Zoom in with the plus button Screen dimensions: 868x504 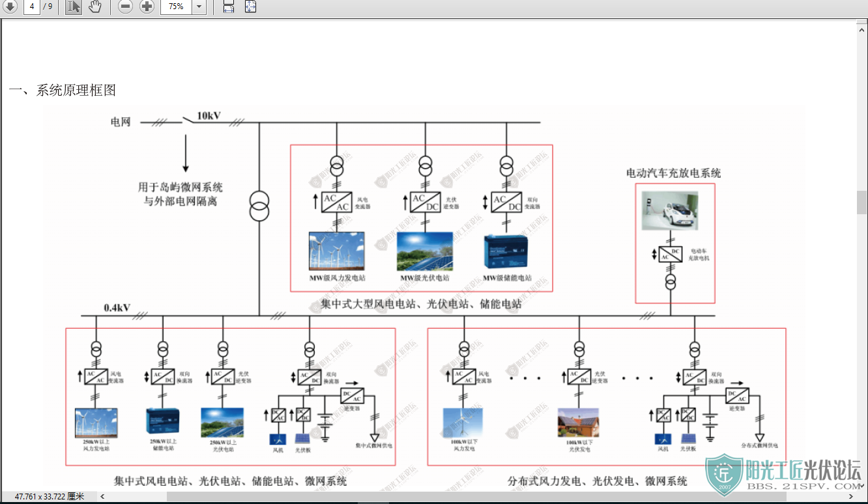147,7
